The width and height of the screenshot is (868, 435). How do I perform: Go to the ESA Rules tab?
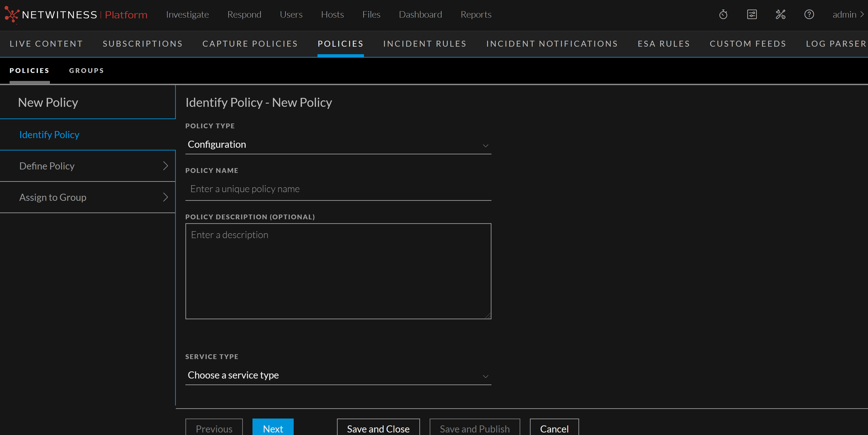663,44
